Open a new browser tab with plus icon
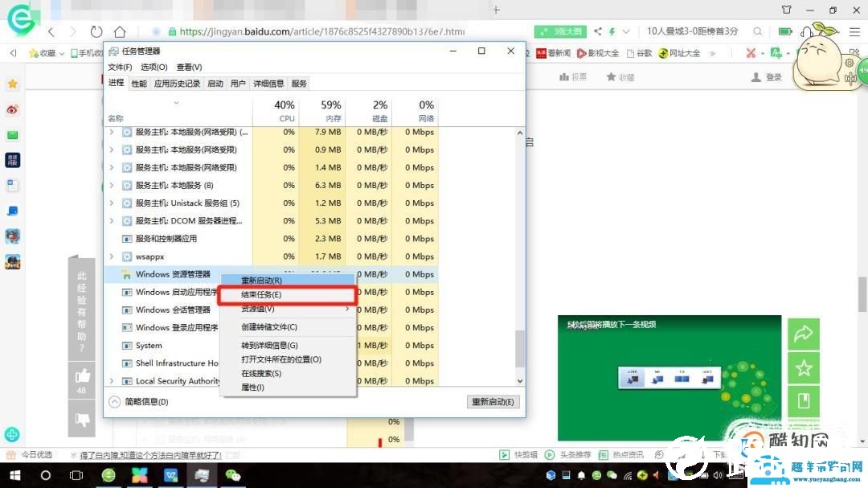Image resolution: width=868 pixels, height=488 pixels. point(497,10)
